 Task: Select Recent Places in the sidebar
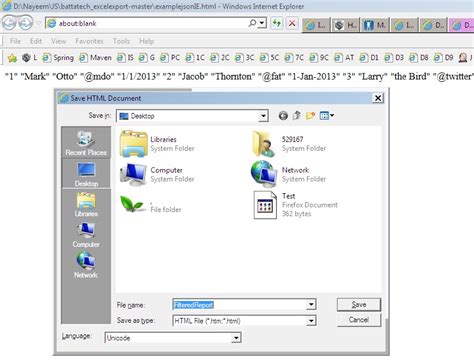click(86, 143)
